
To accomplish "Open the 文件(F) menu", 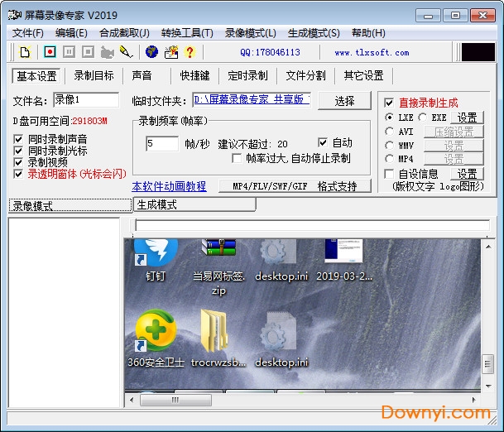I will [28, 33].
